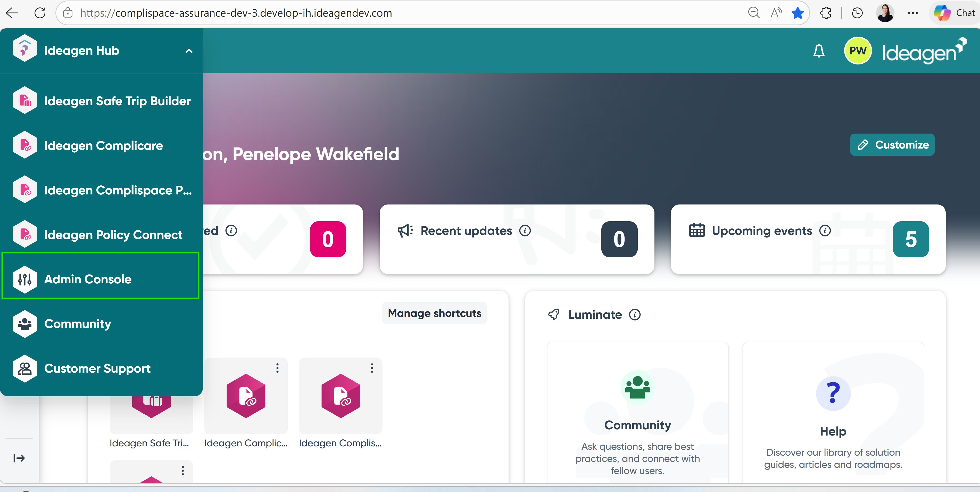The width and height of the screenshot is (980, 492).
Task: Open browser history clock icon
Action: (x=857, y=13)
